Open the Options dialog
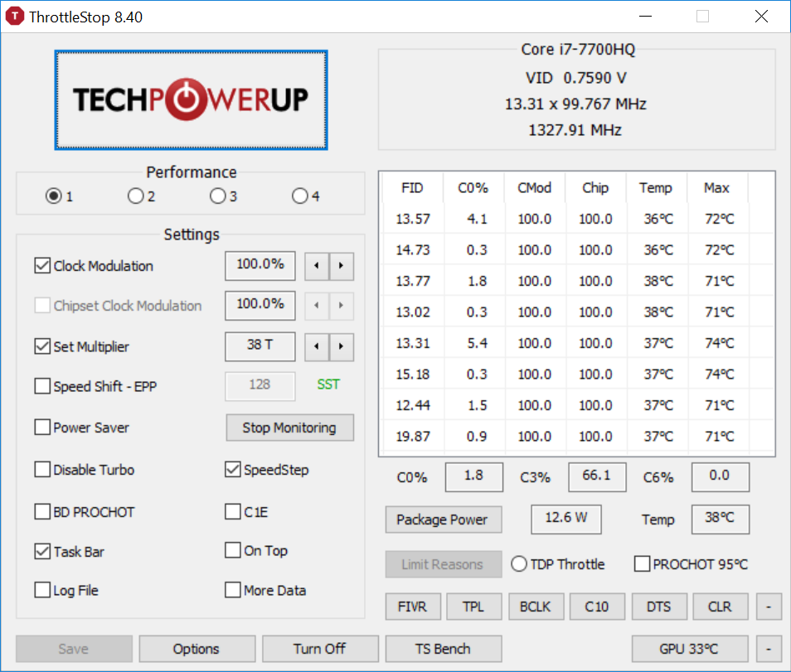Screen dimensions: 791x672 click(197, 649)
